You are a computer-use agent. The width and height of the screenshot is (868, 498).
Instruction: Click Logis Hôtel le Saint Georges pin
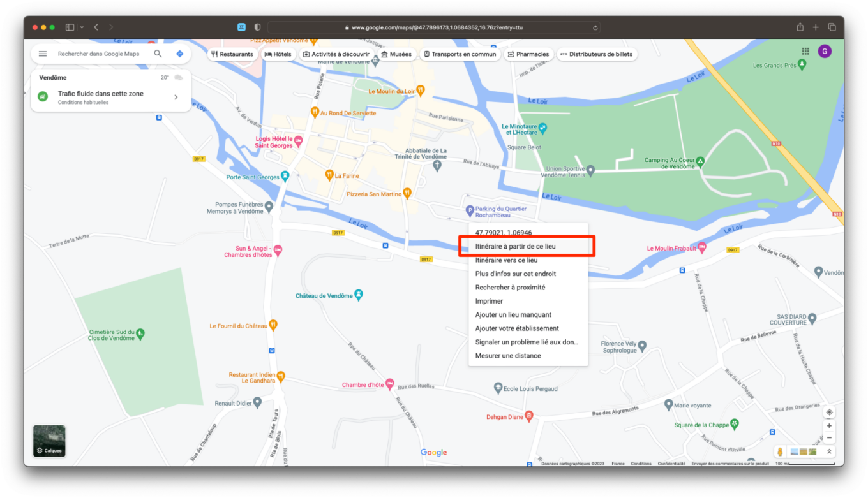[298, 141]
